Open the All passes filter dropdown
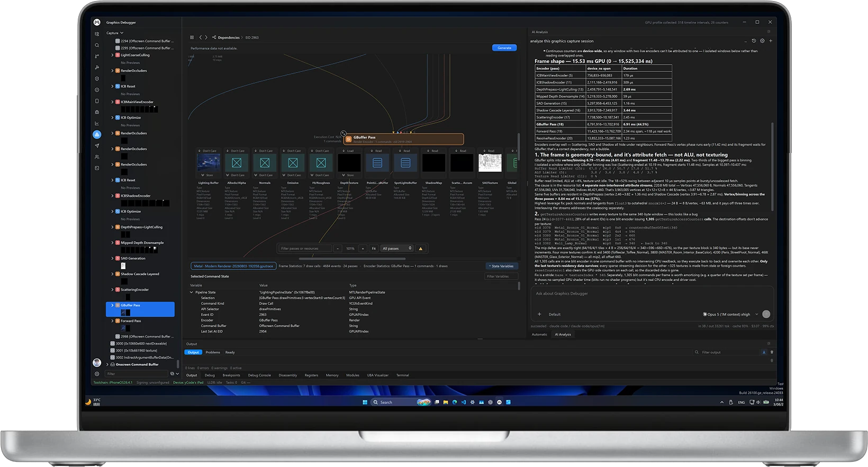Viewport: 868px width, 467px height. pos(397,248)
